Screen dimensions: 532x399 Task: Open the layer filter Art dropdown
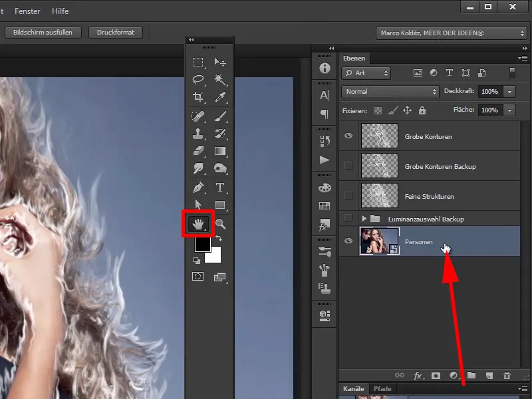point(366,73)
